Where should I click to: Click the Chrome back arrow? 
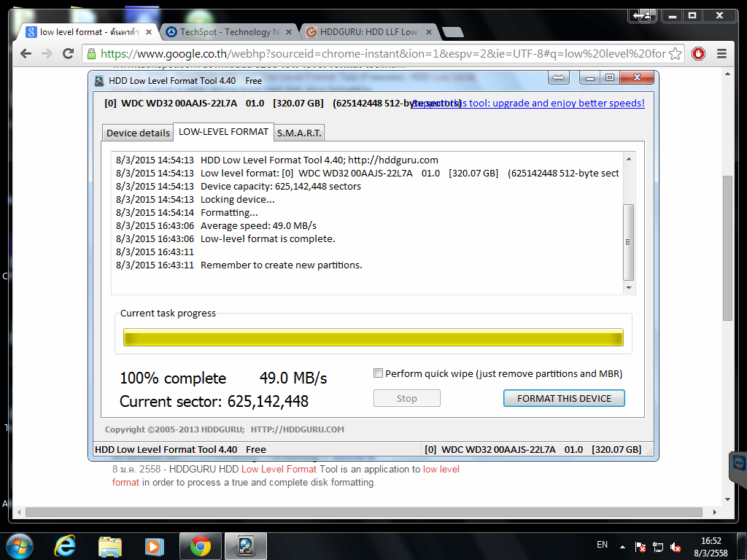[26, 53]
